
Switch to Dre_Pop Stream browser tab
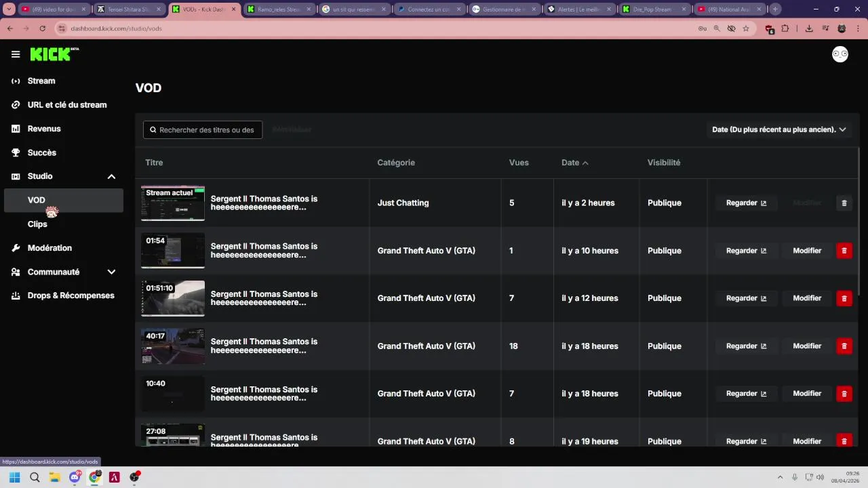coord(653,9)
